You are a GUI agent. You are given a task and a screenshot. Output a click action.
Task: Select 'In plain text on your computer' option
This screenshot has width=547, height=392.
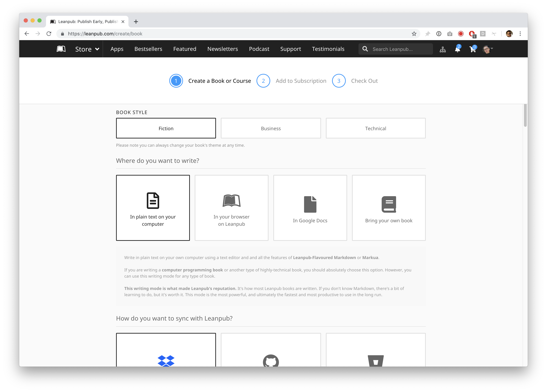coord(153,208)
